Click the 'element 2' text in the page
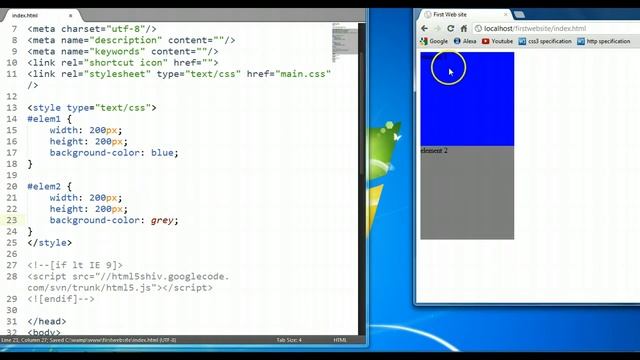The image size is (640, 360). [x=434, y=151]
